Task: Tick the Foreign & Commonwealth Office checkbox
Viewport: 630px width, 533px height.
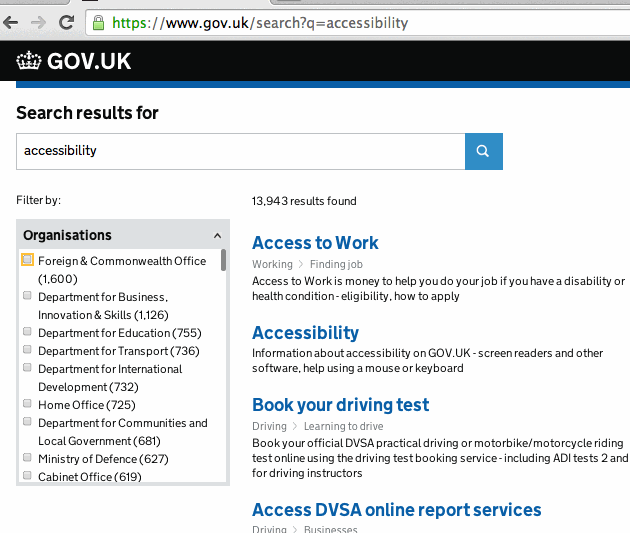Action: pos(27,259)
